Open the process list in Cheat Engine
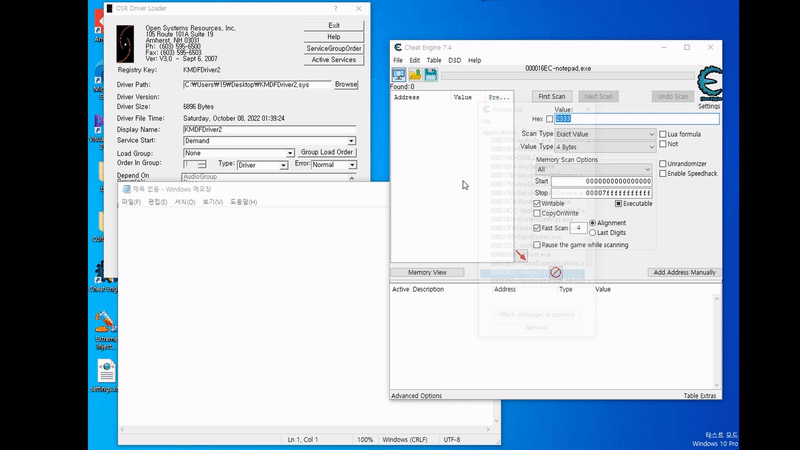The height and width of the screenshot is (450, 800). (x=398, y=74)
